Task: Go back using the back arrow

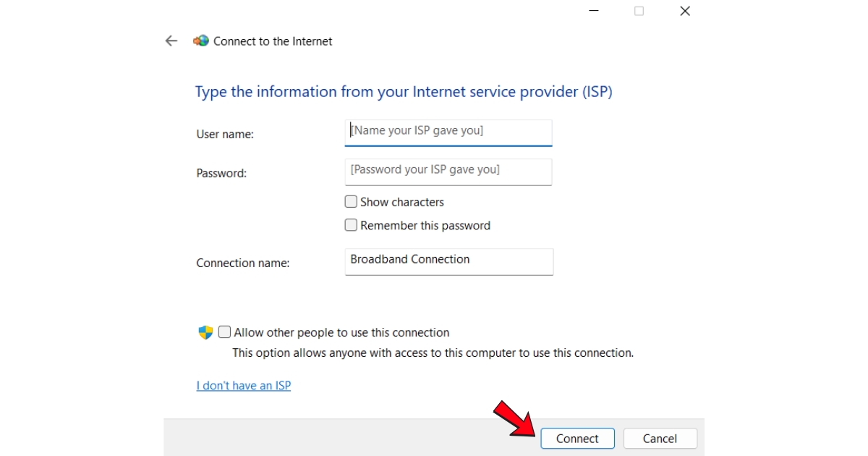Action: [x=171, y=41]
